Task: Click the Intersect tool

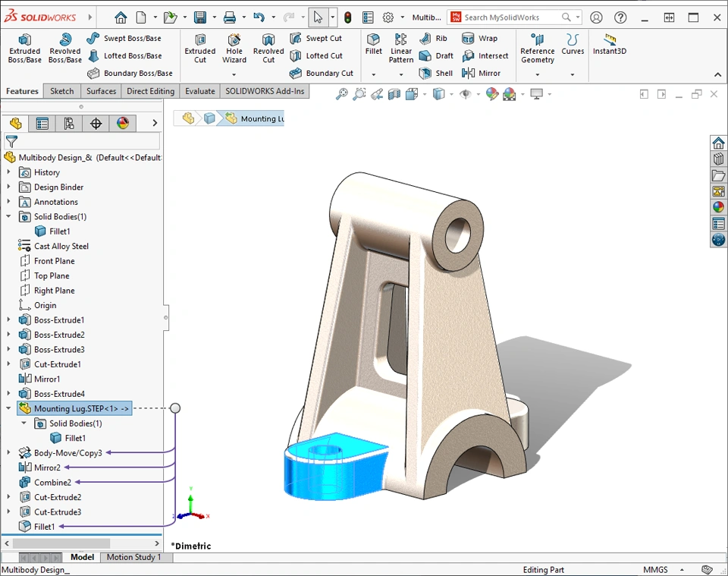Action: [485, 55]
